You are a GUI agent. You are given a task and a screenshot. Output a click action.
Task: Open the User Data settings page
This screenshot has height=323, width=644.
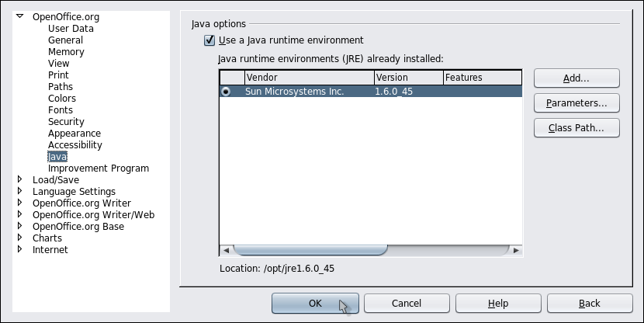coord(71,29)
